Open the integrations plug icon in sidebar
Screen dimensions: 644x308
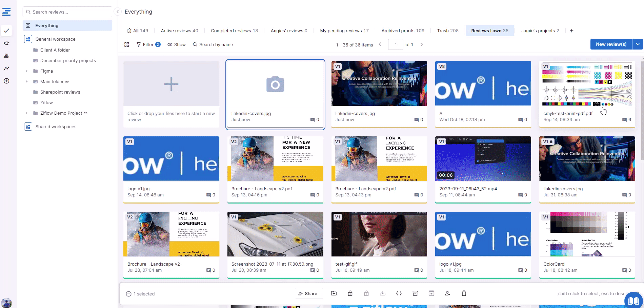[x=6, y=43]
